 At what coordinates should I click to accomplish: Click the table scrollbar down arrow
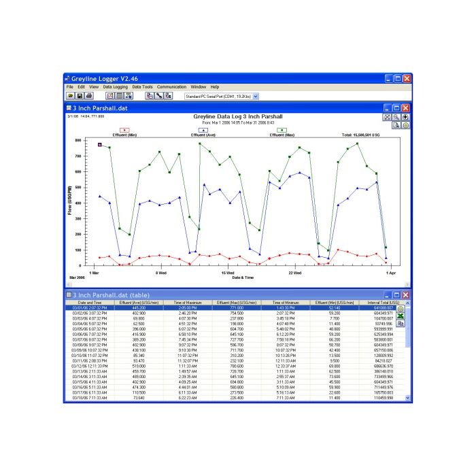[407, 398]
